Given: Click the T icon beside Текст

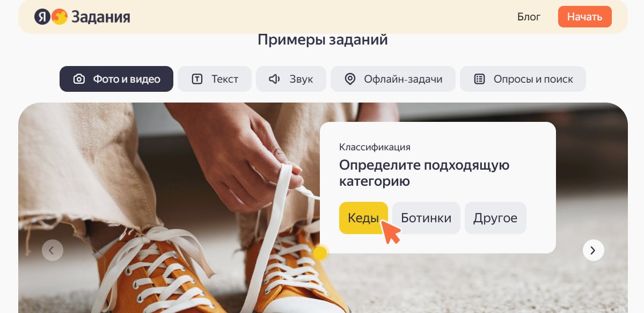Looking at the screenshot, I should click(197, 79).
